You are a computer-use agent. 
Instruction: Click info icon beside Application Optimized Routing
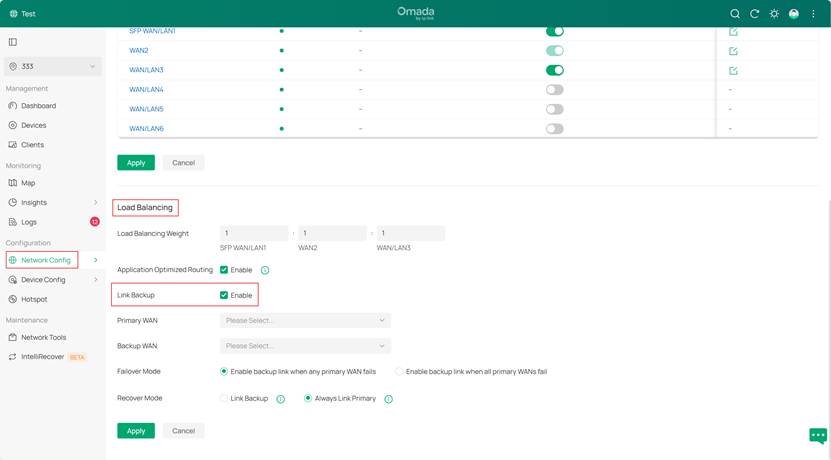coord(265,270)
